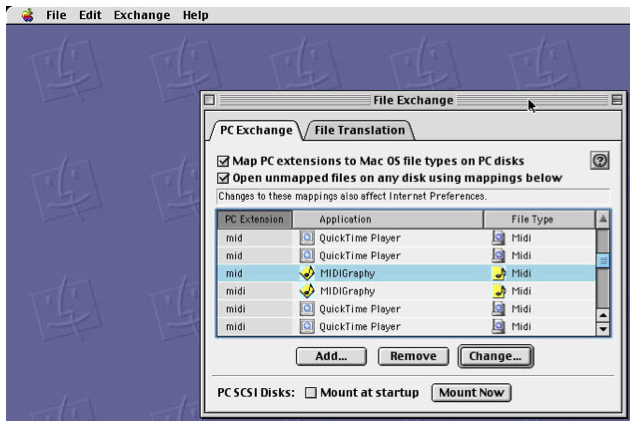
Task: Click the Change... button
Action: 495,356
